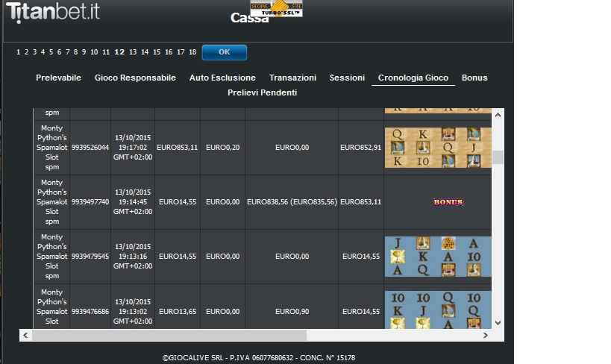Click the 19:17:02 date cell
611x364 pixels.
coord(133,147)
